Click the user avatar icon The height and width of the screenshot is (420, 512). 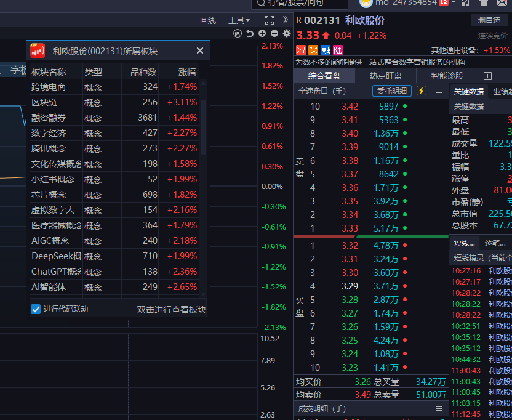point(366,3)
